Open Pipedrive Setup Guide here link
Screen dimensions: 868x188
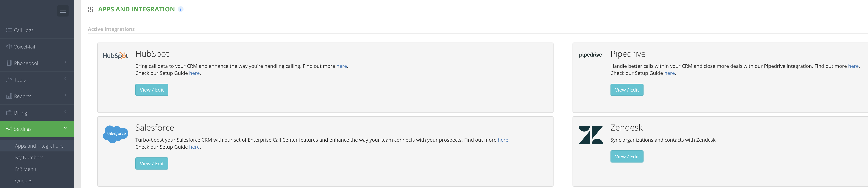coord(669,73)
